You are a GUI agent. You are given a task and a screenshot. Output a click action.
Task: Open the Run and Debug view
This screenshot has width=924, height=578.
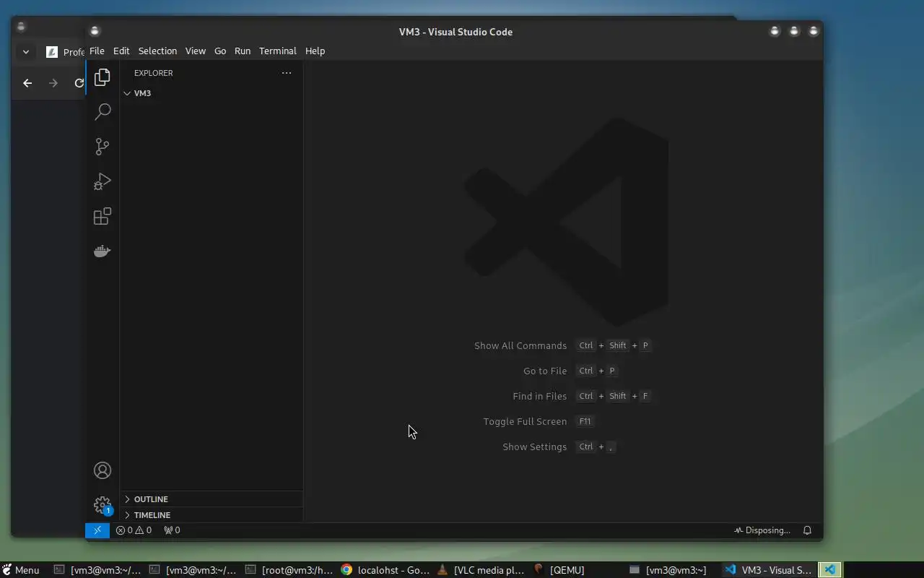pyautogui.click(x=103, y=181)
